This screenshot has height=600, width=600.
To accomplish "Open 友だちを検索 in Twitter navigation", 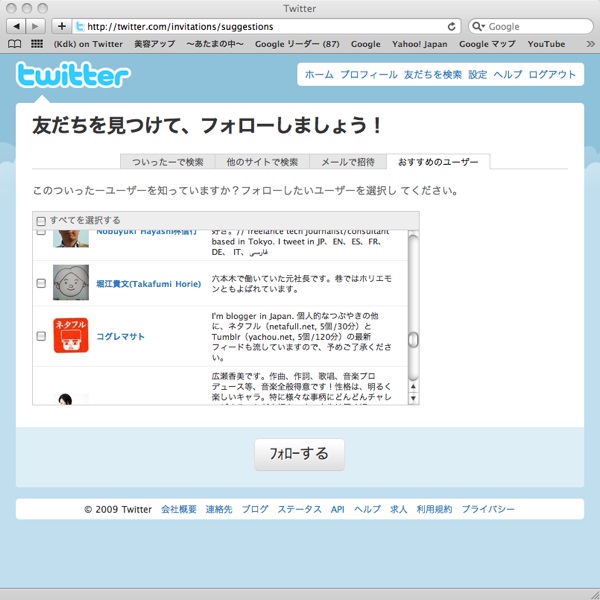I will click(x=433, y=75).
